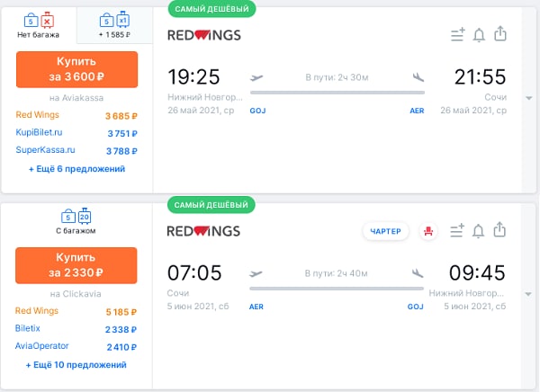540x392 pixels.
Task: Click landing plane icon of the 21:55 arrival
Action: tap(418, 77)
